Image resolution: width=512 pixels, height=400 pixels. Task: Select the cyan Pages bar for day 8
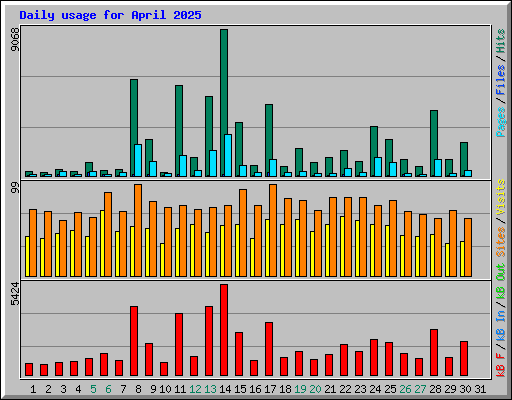pos(138,160)
